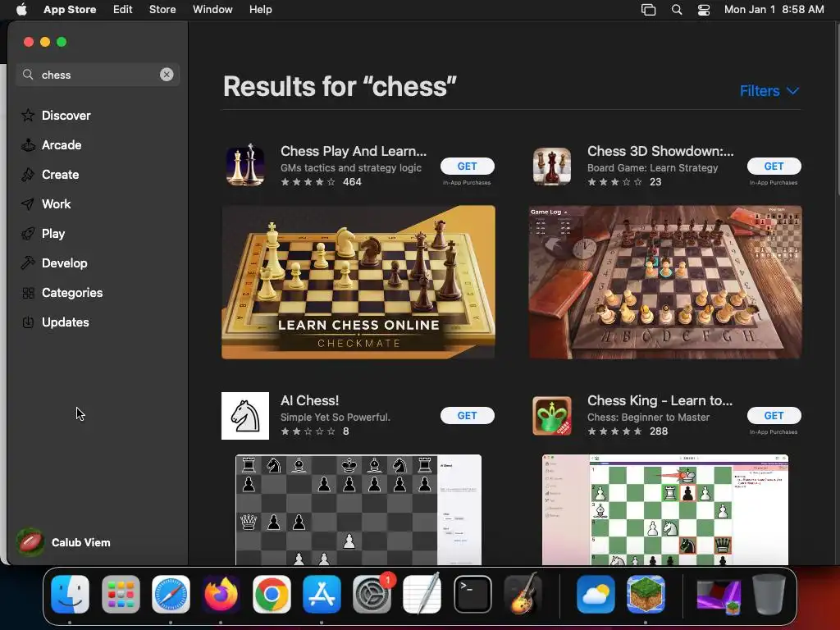Open Control Center in menu bar
This screenshot has width=840, height=630.
(703, 10)
